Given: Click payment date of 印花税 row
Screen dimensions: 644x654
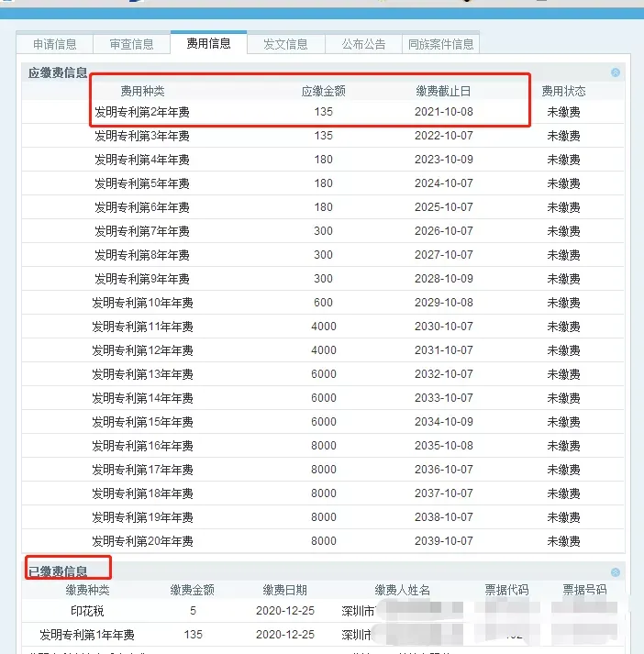Looking at the screenshot, I should (x=285, y=611).
